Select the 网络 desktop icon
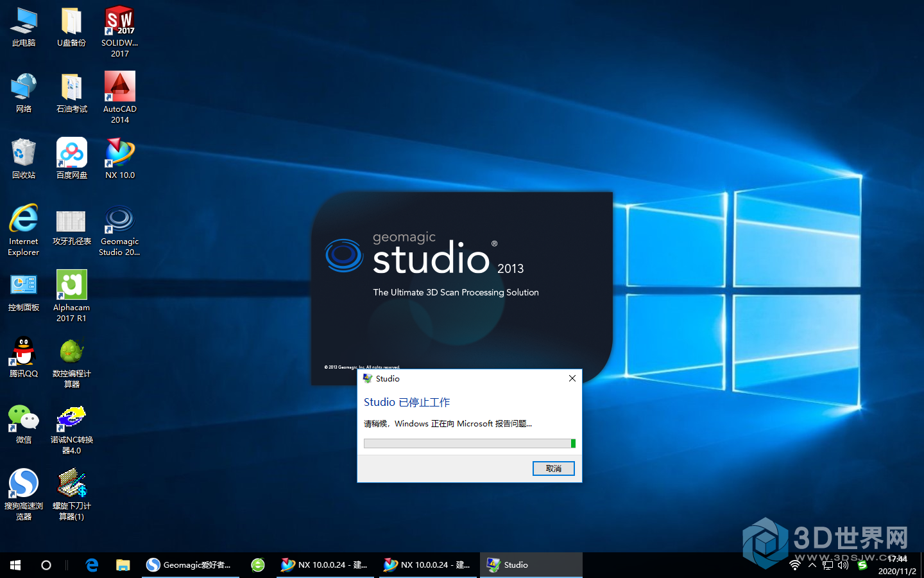This screenshot has height=578, width=924. coord(24,93)
